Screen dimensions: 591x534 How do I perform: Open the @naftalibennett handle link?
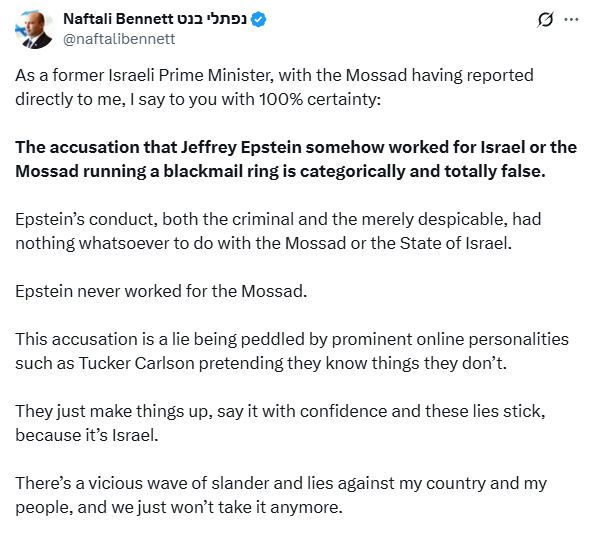click(119, 39)
